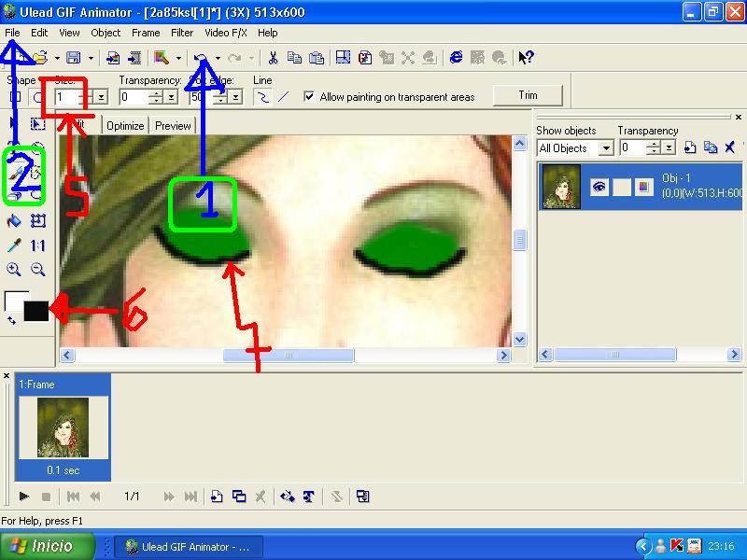
Task: Click the Cut scissors icon
Action: coord(273,58)
